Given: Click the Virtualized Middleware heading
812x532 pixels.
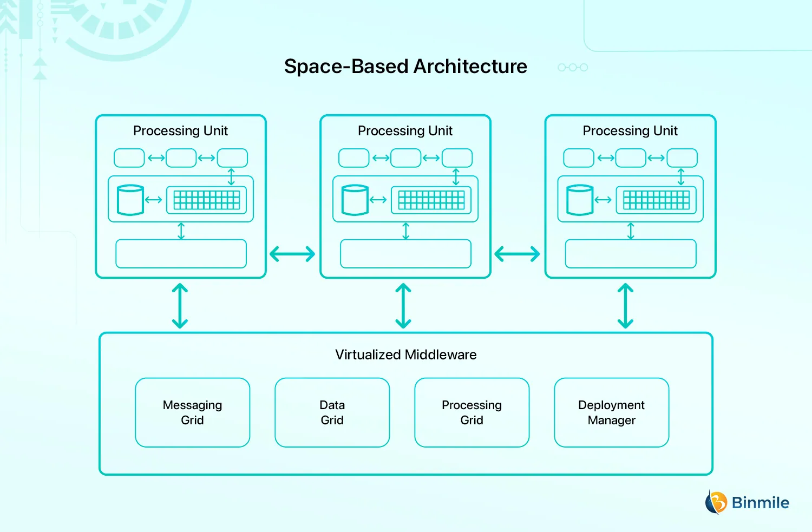Looking at the screenshot, I should click(405, 354).
